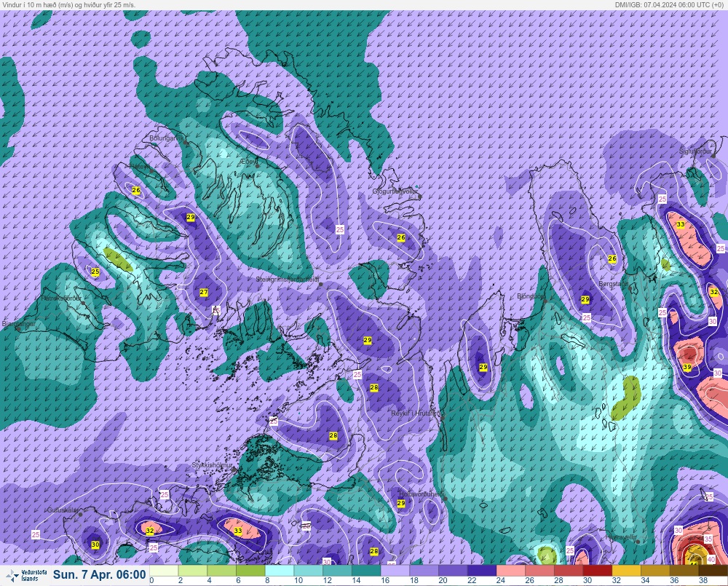Click the yellow gust value 25 above Patreksfjörður
728x586 pixels.
[x=95, y=272]
